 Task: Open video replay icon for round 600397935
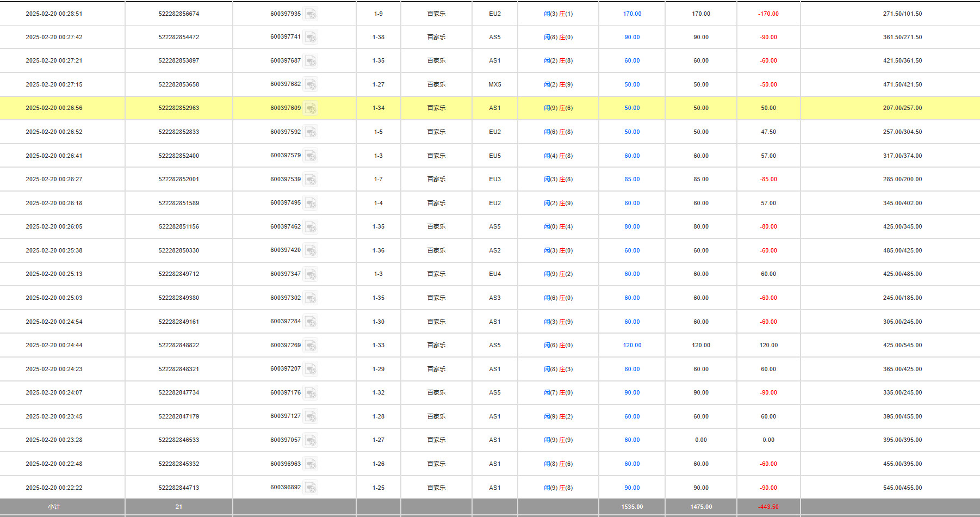(x=311, y=14)
